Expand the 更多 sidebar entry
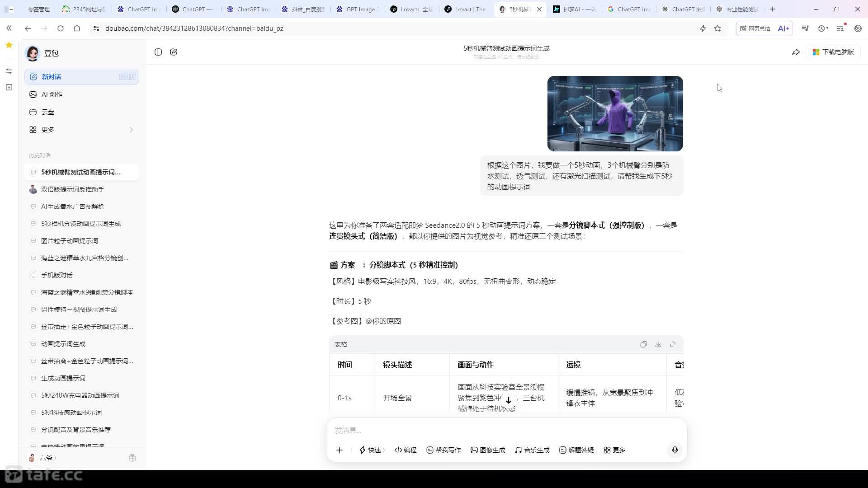The width and height of the screenshot is (868, 488). 82,130
